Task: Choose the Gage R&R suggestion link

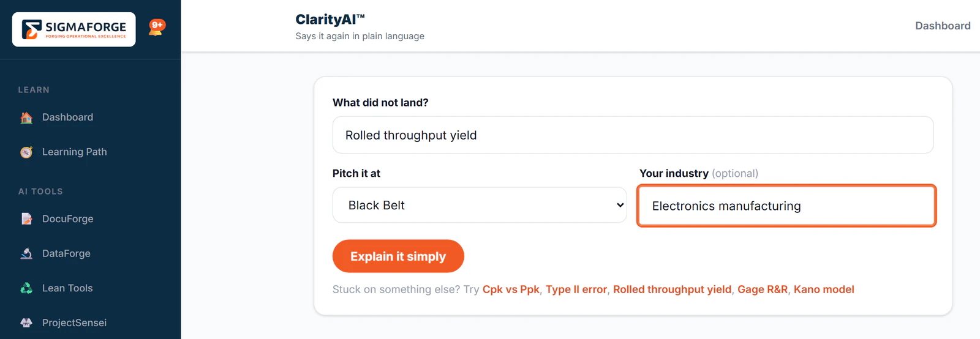Action: coord(763,289)
